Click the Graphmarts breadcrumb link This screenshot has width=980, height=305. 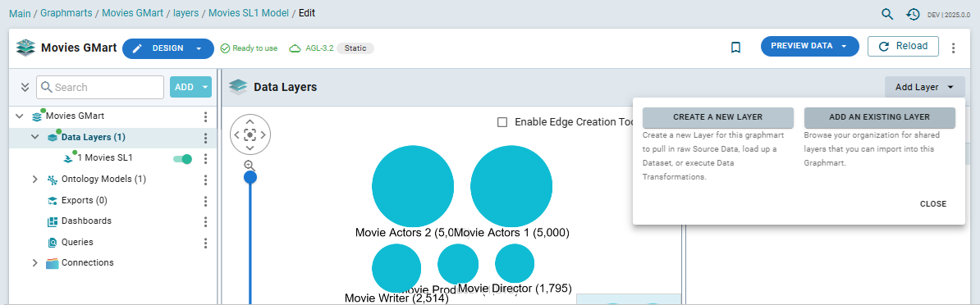(66, 12)
